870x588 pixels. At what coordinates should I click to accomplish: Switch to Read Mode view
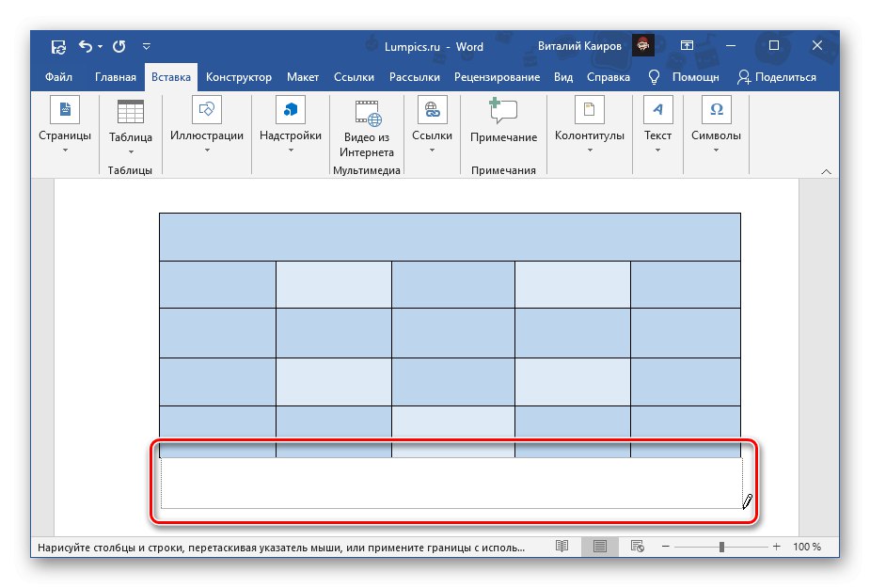(562, 547)
